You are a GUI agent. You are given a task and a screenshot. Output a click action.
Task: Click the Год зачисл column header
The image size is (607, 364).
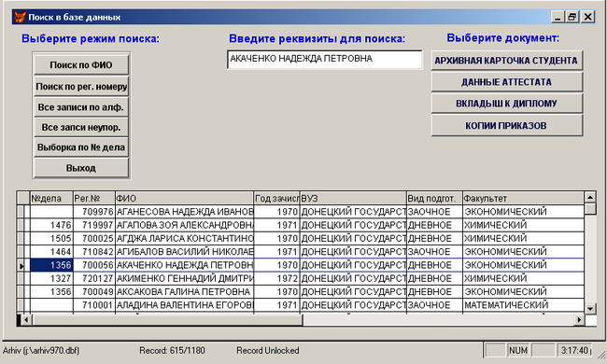(276, 199)
